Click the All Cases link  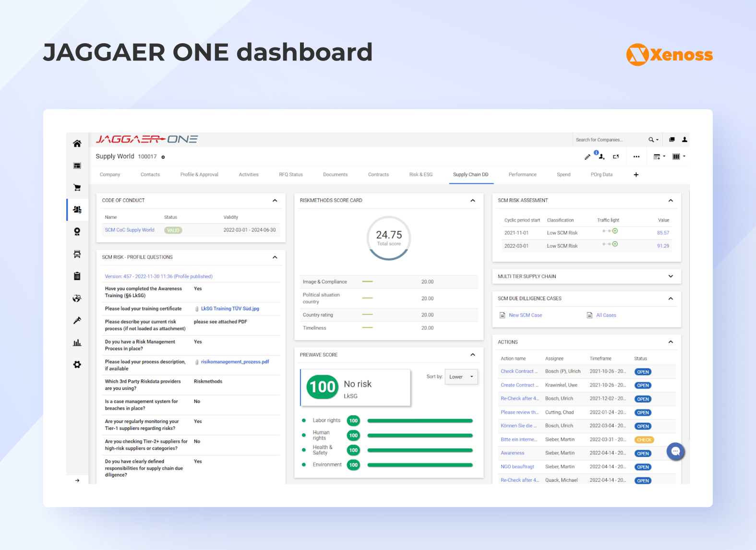[x=606, y=315]
